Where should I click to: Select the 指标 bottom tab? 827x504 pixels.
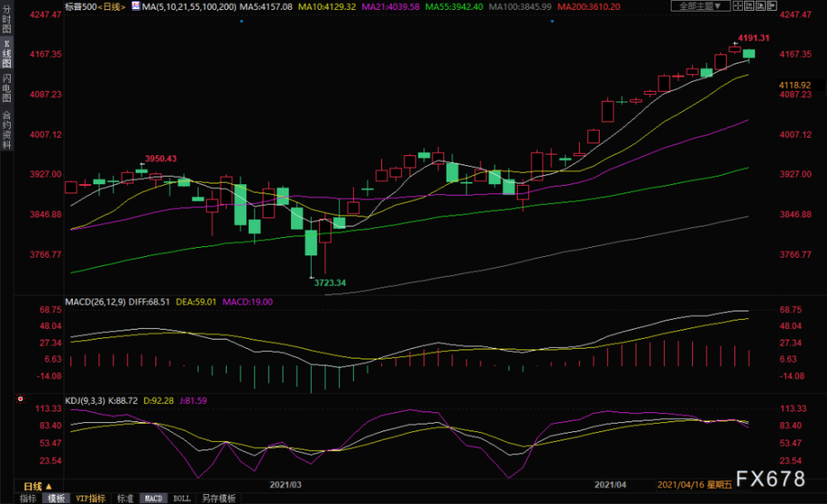[28, 498]
